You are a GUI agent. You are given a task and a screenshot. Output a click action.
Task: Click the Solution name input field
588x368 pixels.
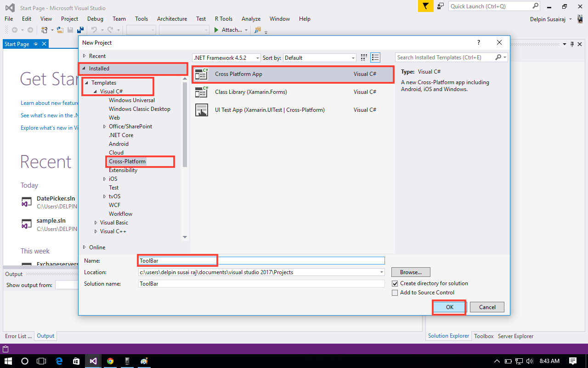(261, 284)
